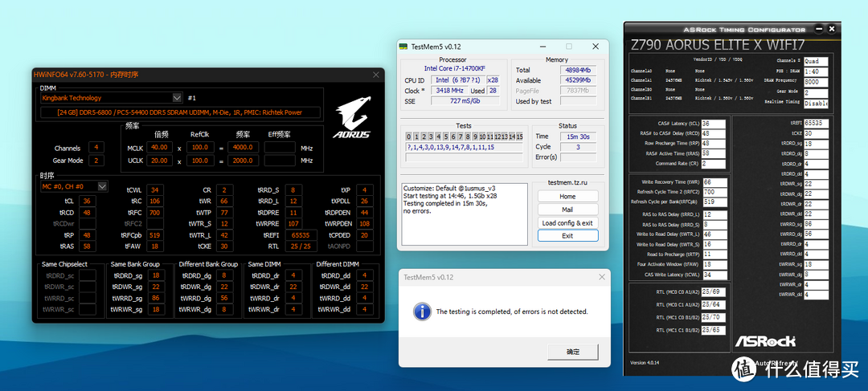Close the HWiNFO64 memory timings window
Screen dimensions: 868x391
click(x=376, y=75)
